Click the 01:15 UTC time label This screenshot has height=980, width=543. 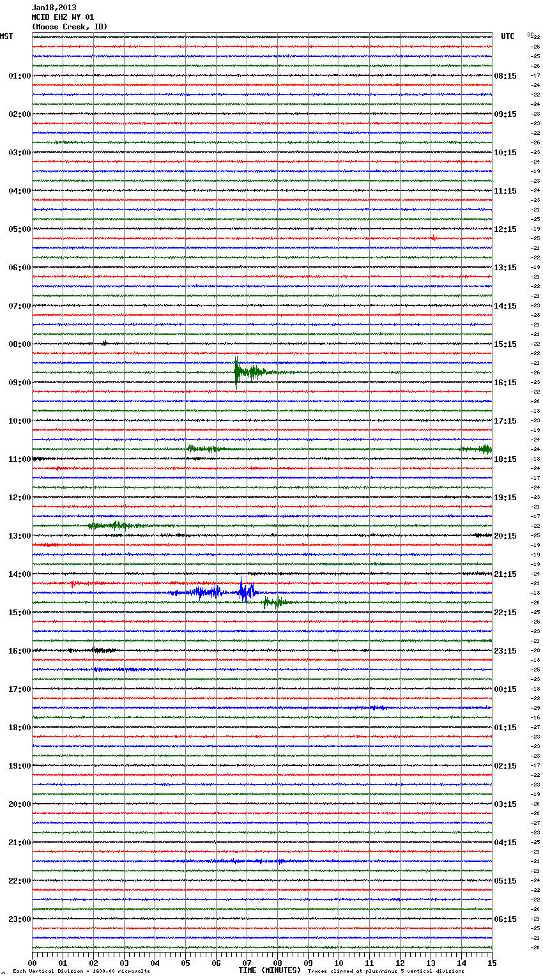505,728
